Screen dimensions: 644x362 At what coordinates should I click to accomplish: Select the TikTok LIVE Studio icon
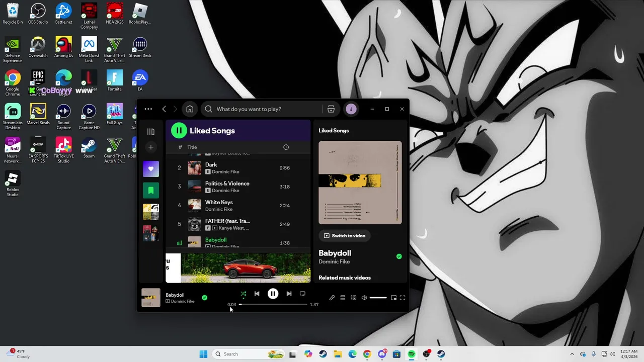click(x=63, y=150)
